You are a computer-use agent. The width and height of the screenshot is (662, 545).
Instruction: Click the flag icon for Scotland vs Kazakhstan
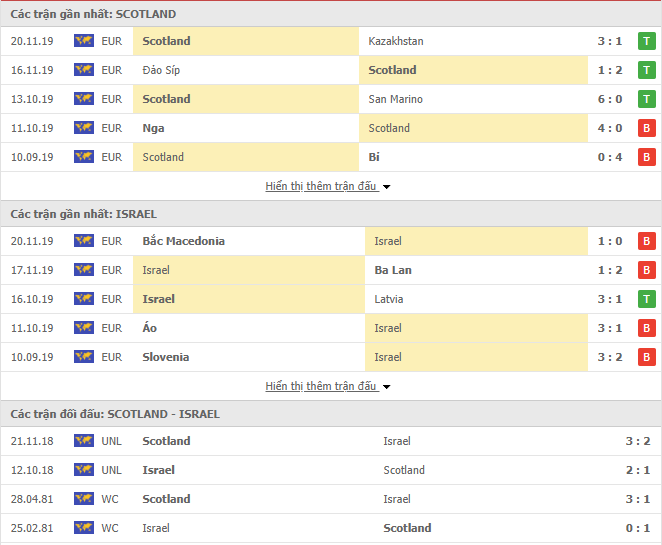point(84,41)
